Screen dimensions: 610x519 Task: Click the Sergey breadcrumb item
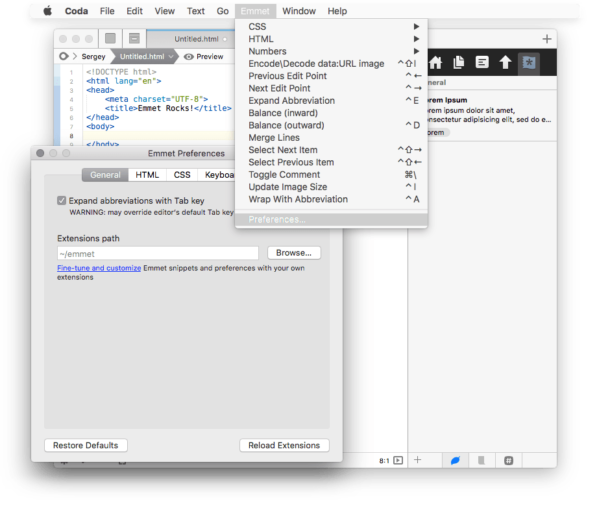(93, 57)
